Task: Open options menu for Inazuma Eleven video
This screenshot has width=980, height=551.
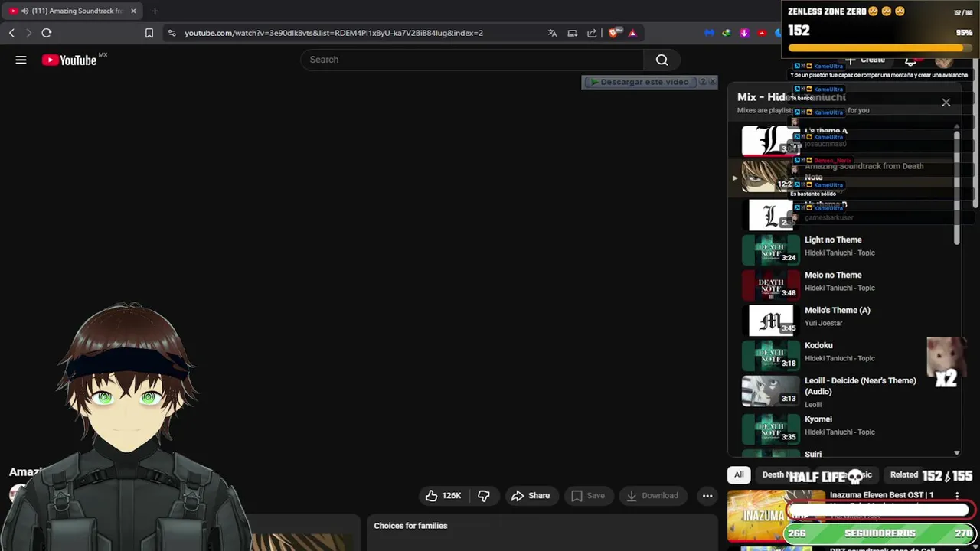Action: click(x=957, y=496)
